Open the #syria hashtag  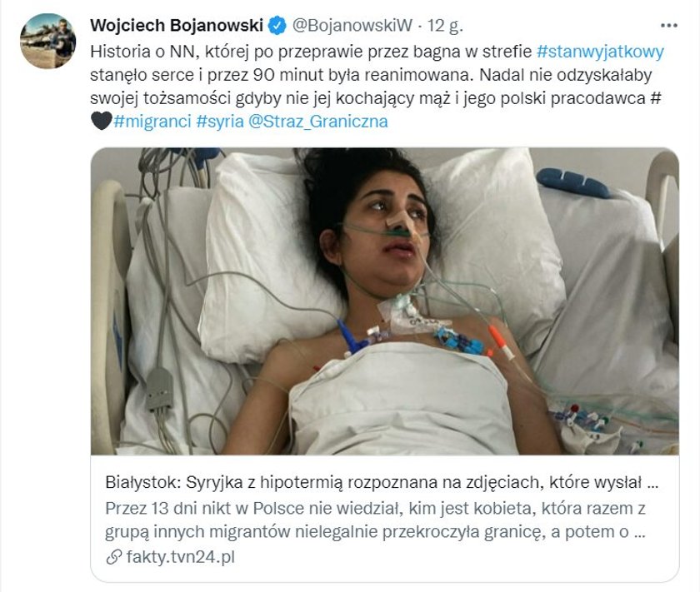(x=220, y=122)
